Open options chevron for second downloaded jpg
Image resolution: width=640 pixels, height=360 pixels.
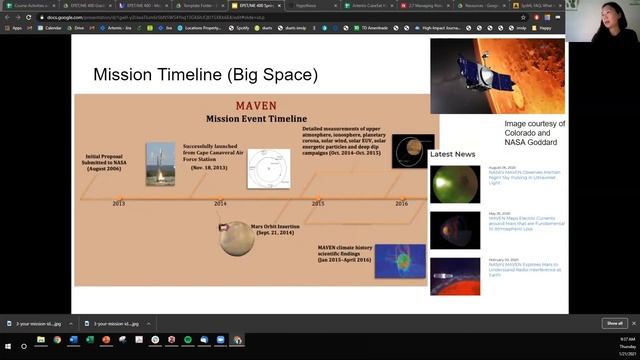click(x=149, y=324)
